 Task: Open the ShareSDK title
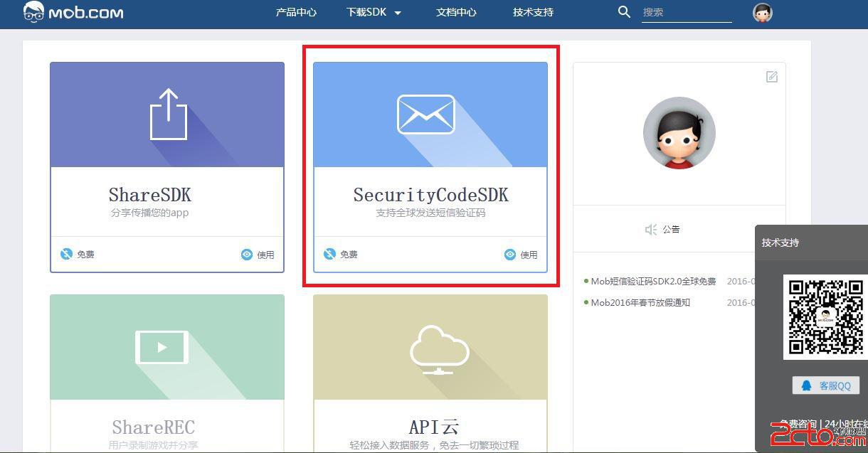click(149, 195)
